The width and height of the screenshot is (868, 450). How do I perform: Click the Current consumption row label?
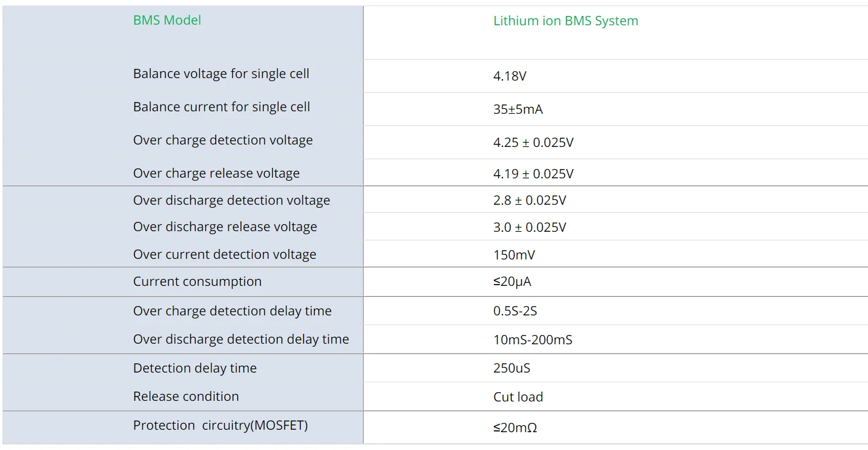pos(197,282)
